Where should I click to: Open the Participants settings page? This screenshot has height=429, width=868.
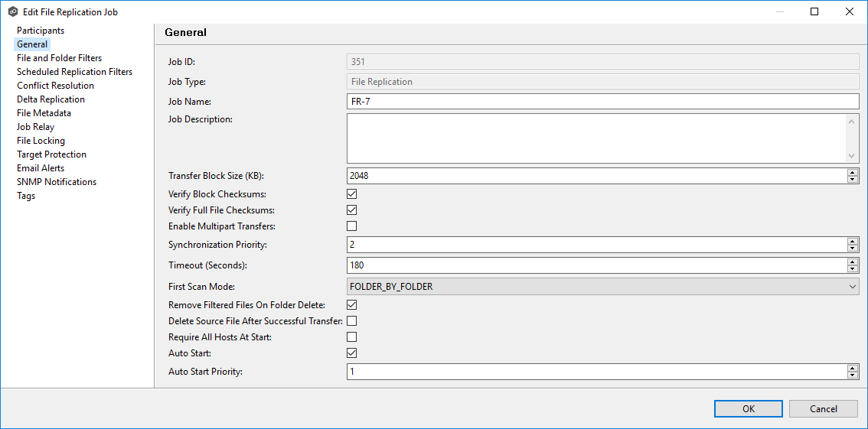(x=41, y=31)
